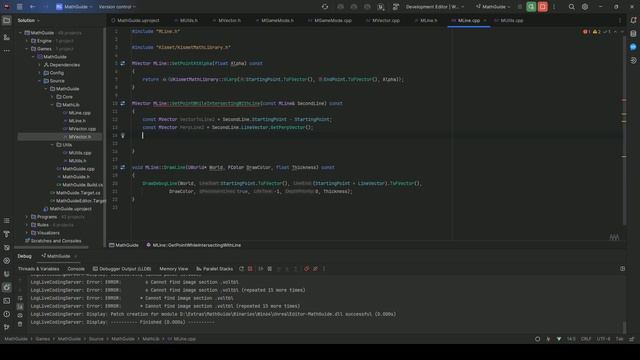Screen dimensions: 640x360
Task: Click gutter override icon near GetPointAtAlpha
Action: 123,64
